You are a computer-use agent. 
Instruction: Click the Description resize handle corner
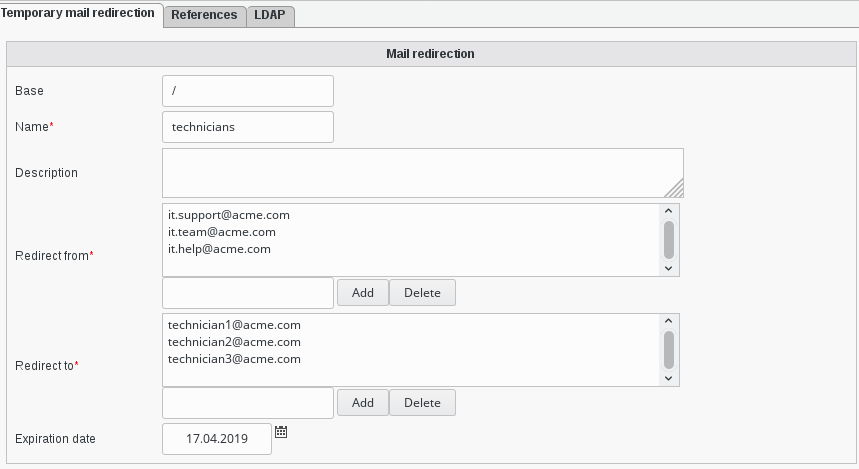point(675,189)
